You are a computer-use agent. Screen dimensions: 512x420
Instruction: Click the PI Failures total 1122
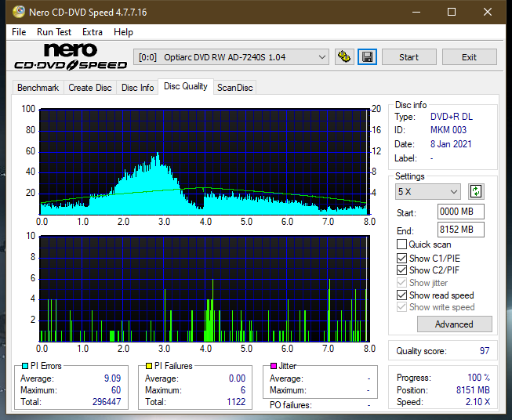coord(236,402)
